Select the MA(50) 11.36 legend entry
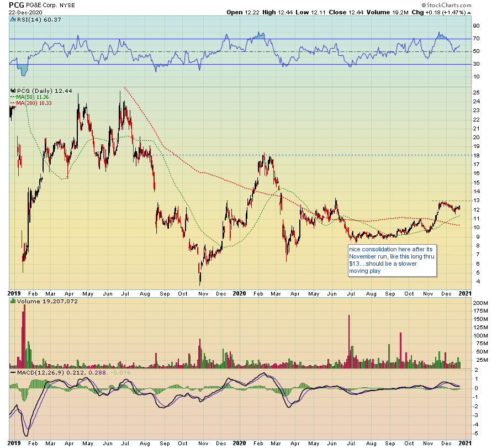 [x=33, y=97]
